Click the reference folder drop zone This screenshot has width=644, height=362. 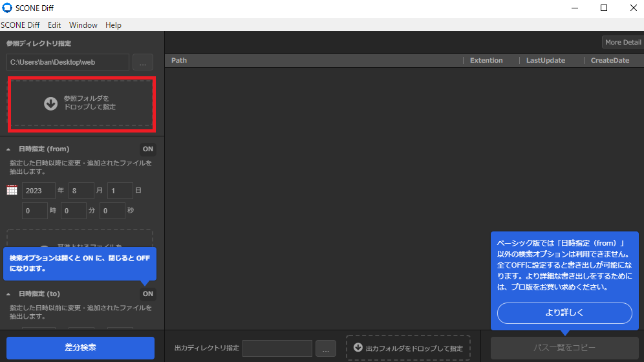point(81,103)
